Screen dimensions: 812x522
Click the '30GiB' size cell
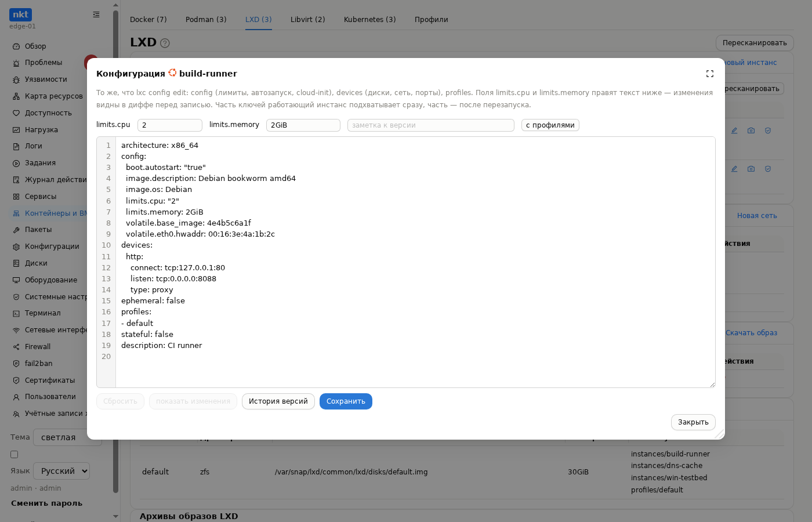pos(578,472)
